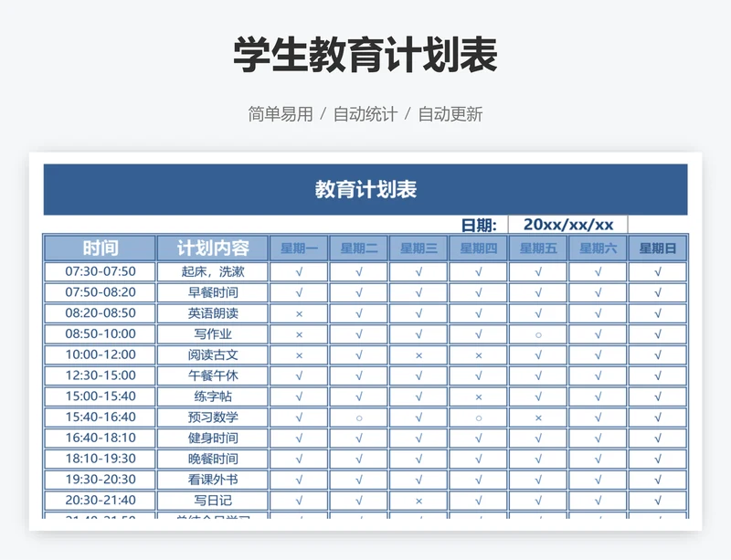Select the plan cell 写作业
This screenshot has width=731, height=560.
pyautogui.click(x=213, y=333)
